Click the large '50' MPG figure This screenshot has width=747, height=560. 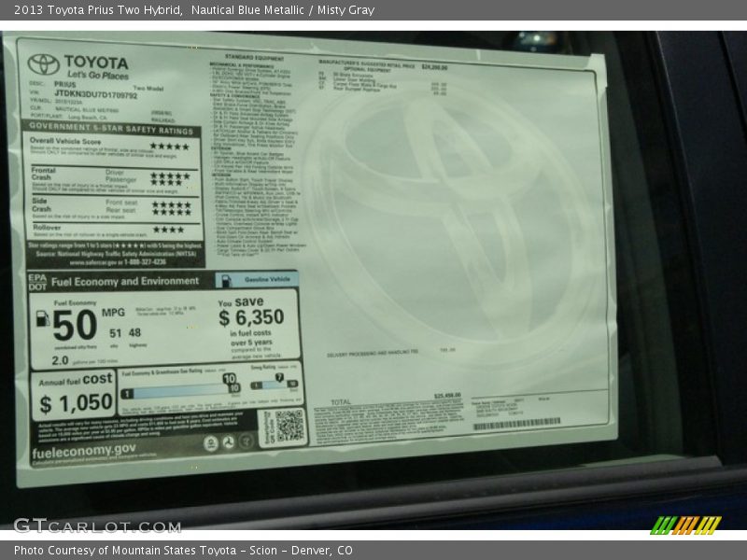[x=75, y=325]
